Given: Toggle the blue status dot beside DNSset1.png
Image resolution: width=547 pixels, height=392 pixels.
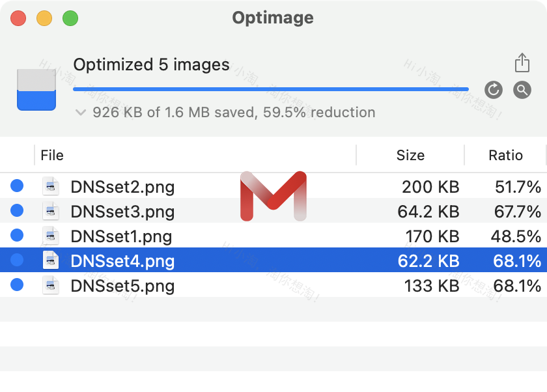Looking at the screenshot, I should pyautogui.click(x=17, y=236).
